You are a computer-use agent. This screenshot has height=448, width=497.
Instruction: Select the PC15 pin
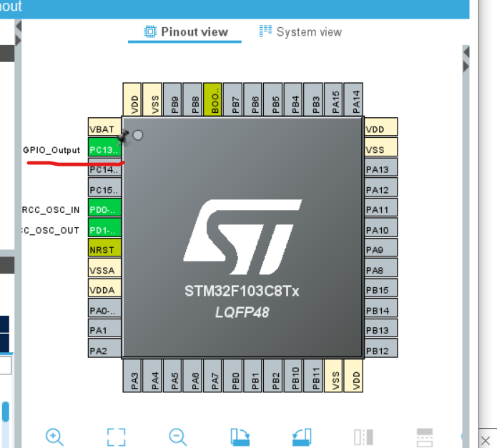click(x=104, y=187)
